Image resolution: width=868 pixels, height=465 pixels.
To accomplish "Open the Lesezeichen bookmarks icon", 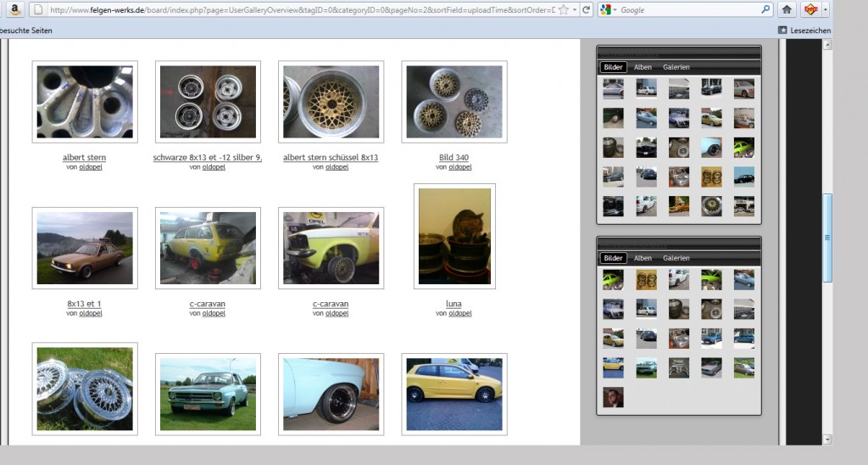I will (x=782, y=31).
